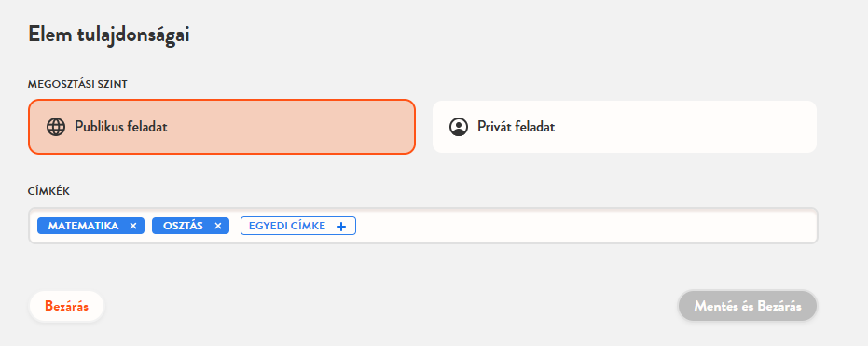Click the MEGOSZTÁSI SZINT section label
This screenshot has height=346, width=868.
tap(77, 84)
